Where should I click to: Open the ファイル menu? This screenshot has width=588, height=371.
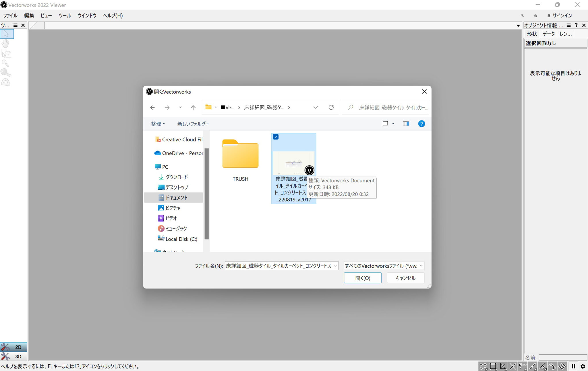(10, 15)
